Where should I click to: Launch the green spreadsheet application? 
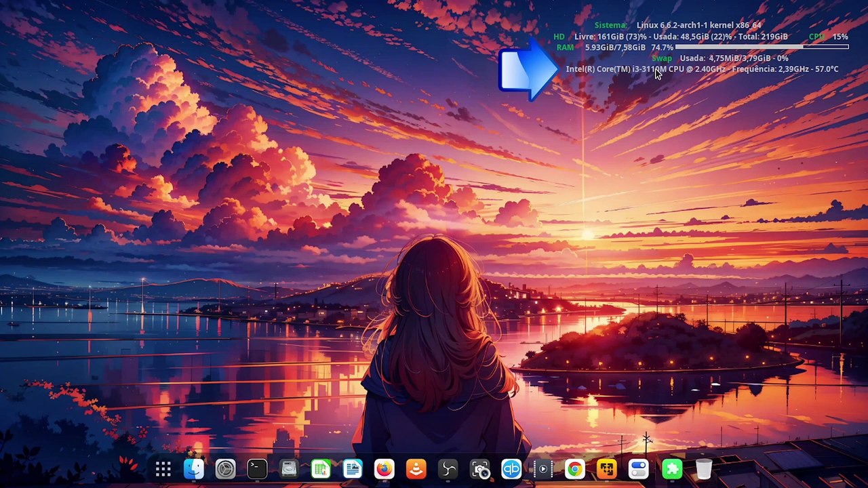coord(321,469)
